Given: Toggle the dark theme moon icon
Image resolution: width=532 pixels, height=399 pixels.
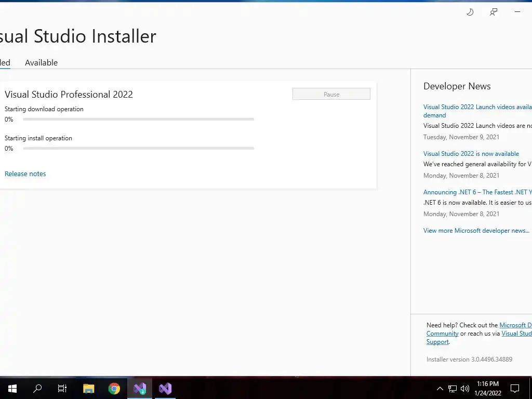Looking at the screenshot, I should [470, 12].
